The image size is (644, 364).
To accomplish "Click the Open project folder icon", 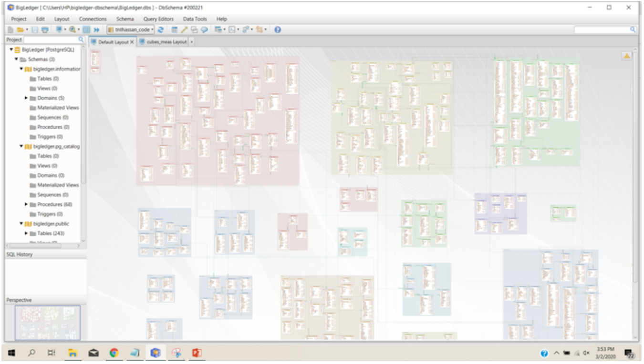I will click(20, 30).
